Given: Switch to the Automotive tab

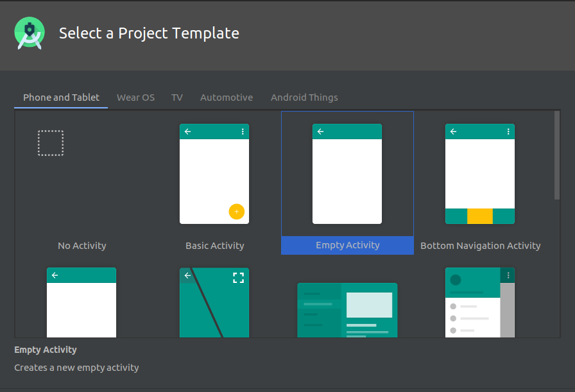Looking at the screenshot, I should click(x=226, y=97).
